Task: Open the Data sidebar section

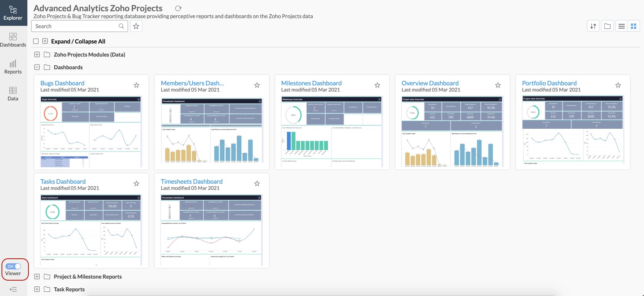Action: [13, 94]
